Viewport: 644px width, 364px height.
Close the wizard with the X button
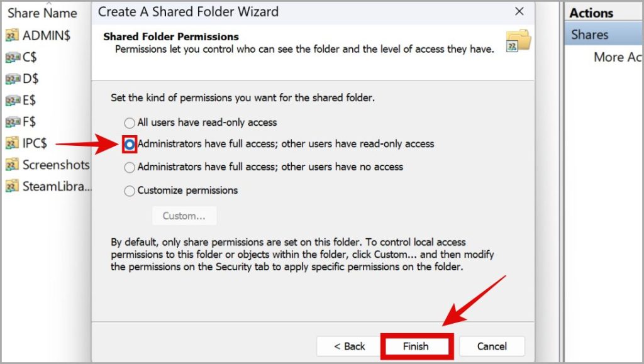pyautogui.click(x=519, y=11)
